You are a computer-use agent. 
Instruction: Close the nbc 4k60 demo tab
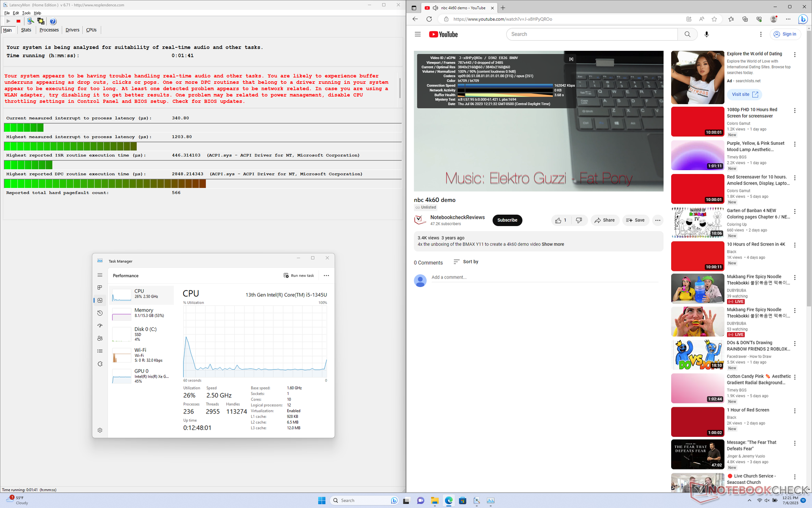coord(492,8)
